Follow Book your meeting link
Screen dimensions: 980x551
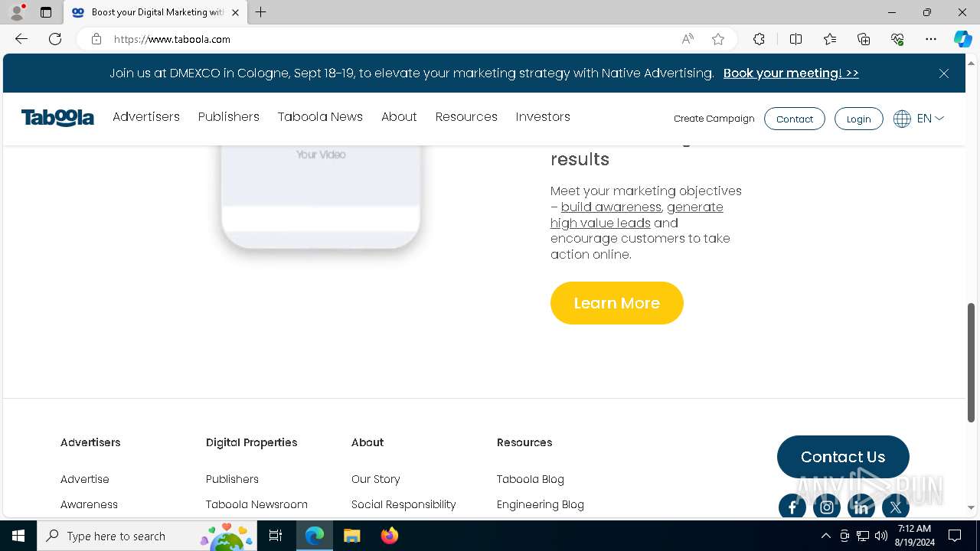point(791,73)
